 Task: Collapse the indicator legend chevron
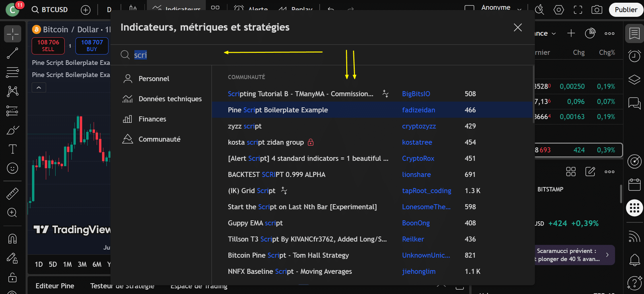coord(39,87)
